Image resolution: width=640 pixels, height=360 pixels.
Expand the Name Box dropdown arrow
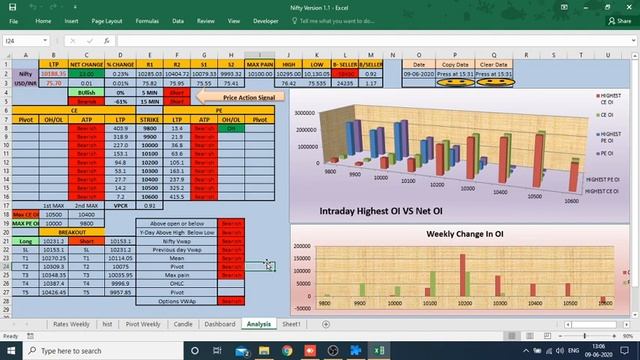tap(45, 40)
